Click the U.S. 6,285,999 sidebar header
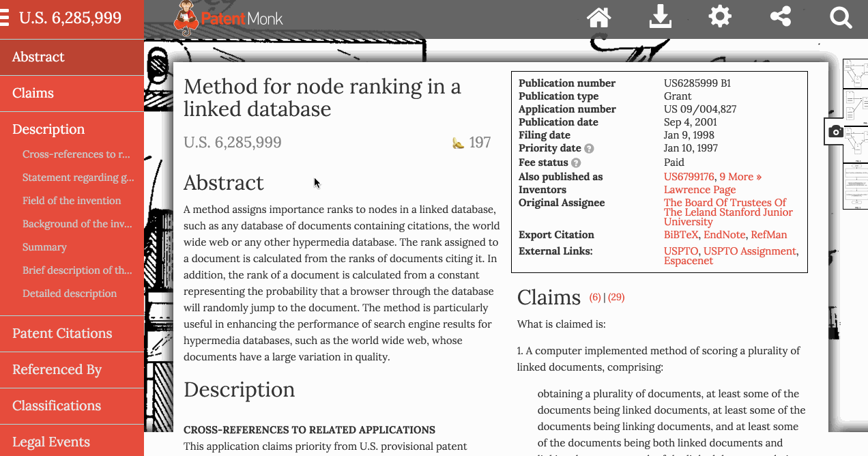 pos(70,18)
